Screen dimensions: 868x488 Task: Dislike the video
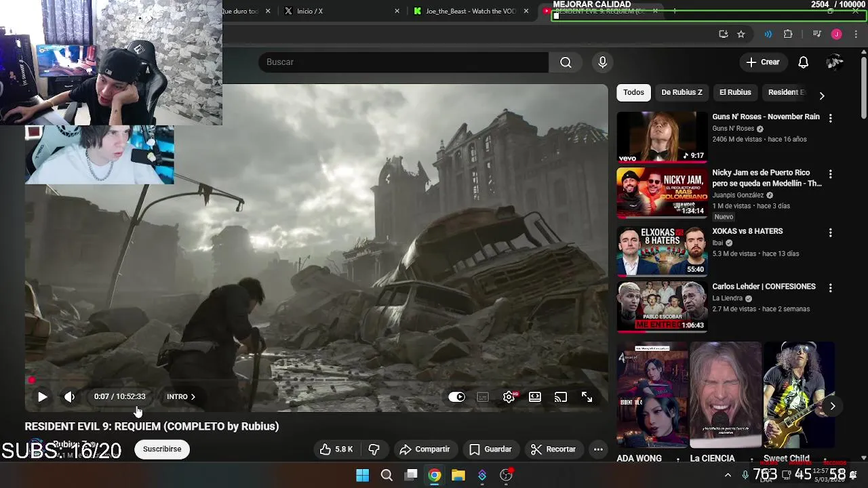pos(374,449)
